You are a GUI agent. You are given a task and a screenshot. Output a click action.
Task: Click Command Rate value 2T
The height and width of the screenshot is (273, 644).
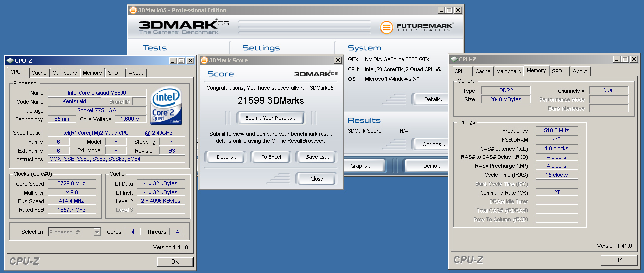pos(557,193)
